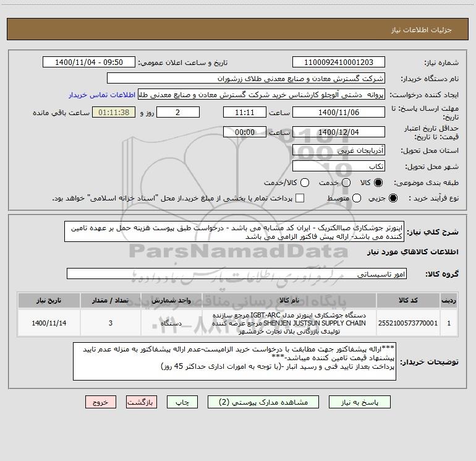The height and width of the screenshot is (461, 476).
Task: Open مشاهده مدارک پیوستی (2) attachments
Action: tap(263, 402)
